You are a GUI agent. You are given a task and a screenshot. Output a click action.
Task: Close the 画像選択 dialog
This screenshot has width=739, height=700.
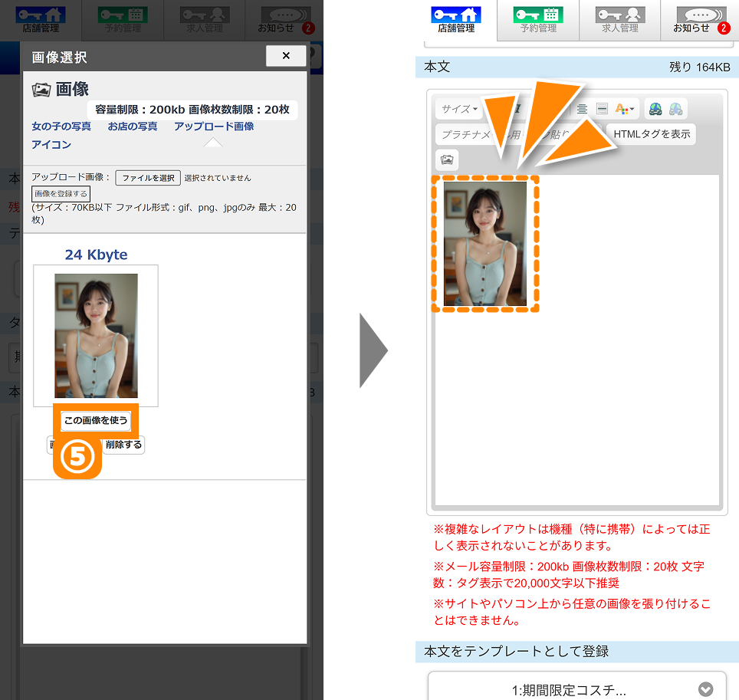285,56
